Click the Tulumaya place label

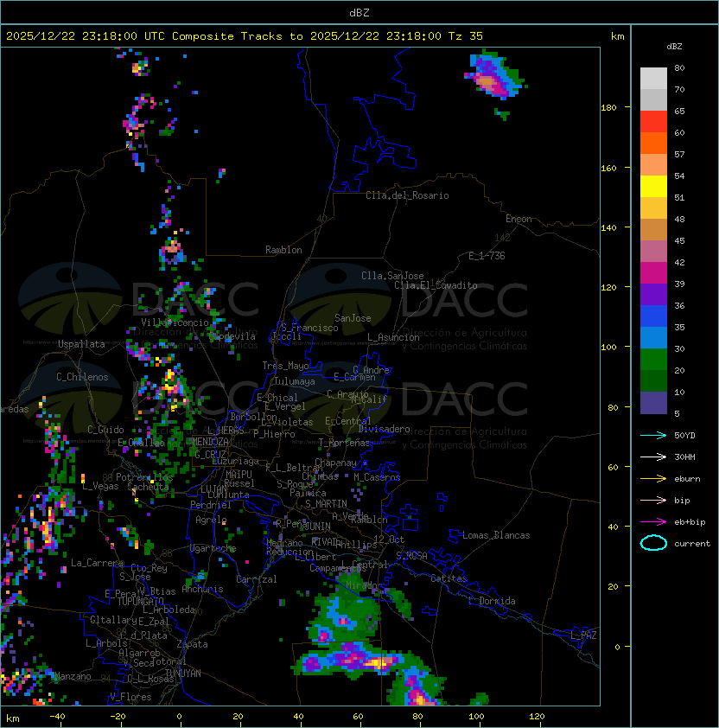coord(295,381)
